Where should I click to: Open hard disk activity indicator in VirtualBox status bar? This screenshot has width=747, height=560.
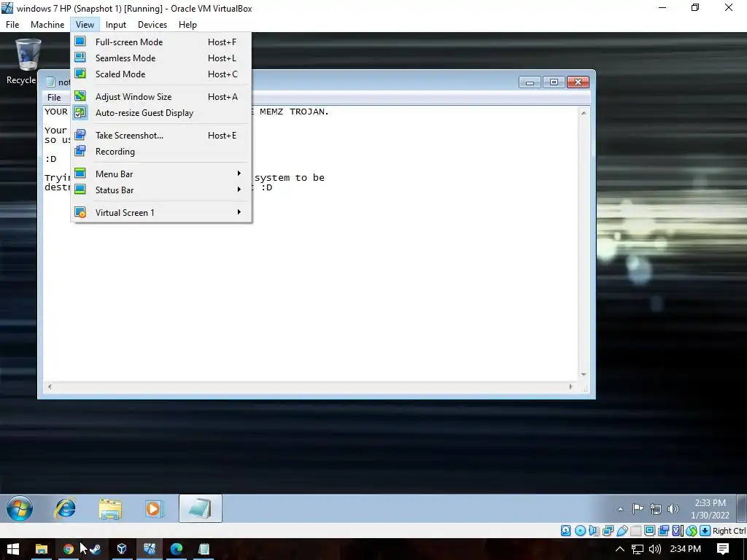[565, 531]
